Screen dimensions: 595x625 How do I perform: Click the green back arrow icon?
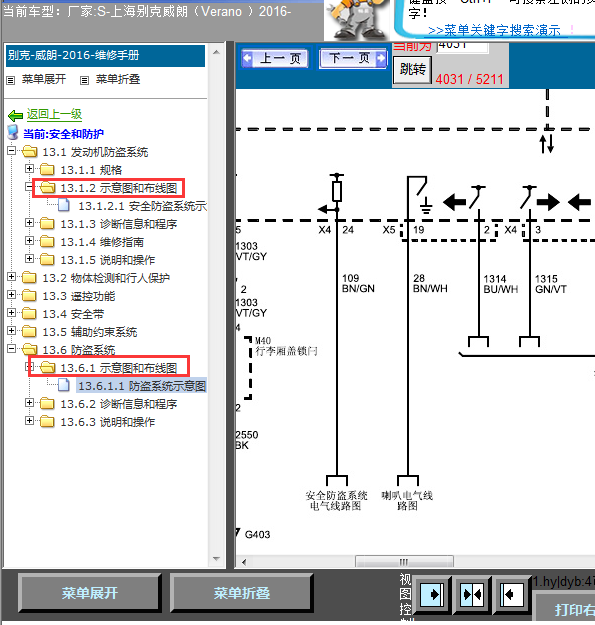click(16, 116)
